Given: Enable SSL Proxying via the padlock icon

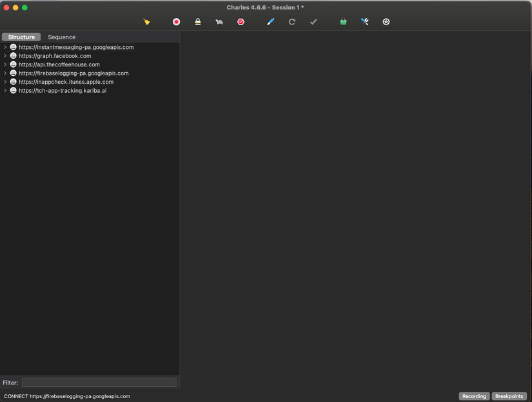Looking at the screenshot, I should [x=197, y=21].
